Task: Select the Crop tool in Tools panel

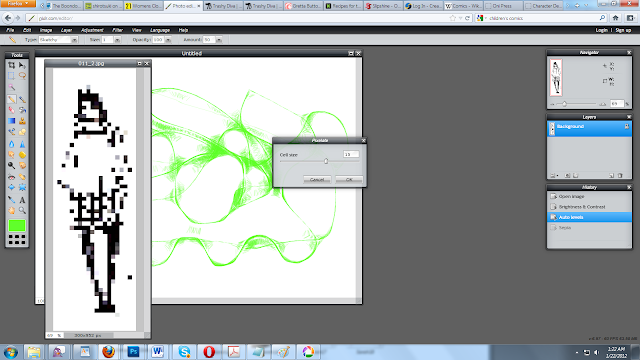Action: pos(11,65)
